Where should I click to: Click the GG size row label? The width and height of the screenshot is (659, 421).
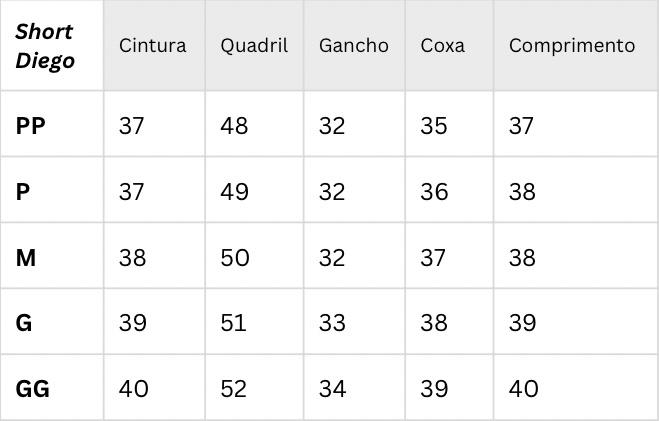point(32,389)
